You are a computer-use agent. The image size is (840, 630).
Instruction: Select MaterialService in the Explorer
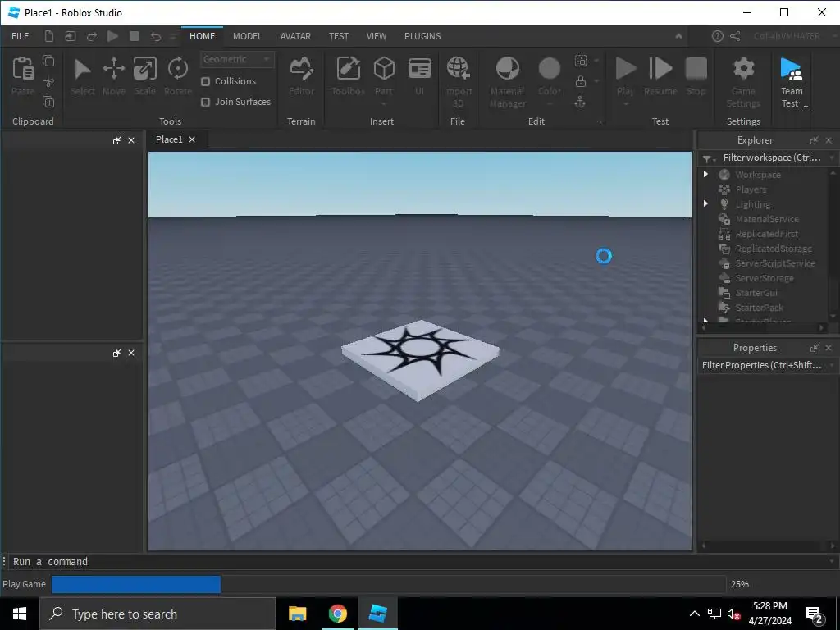[767, 218]
